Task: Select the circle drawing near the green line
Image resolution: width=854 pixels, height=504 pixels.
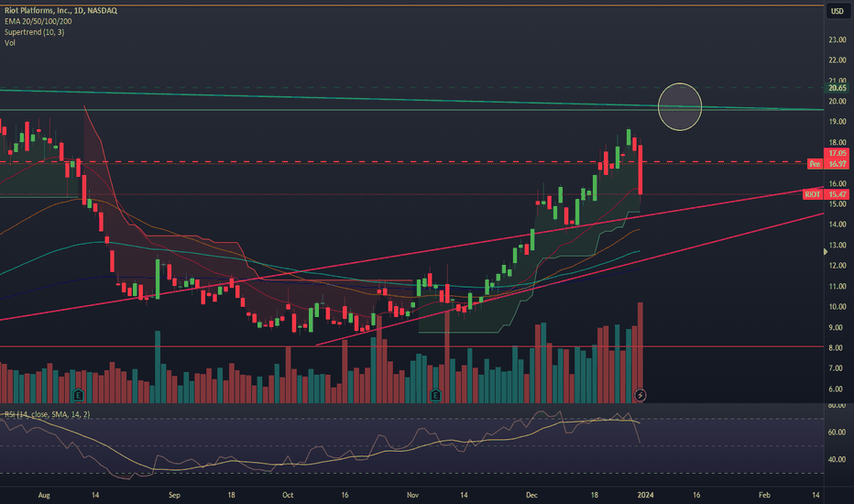Action: 680,107
